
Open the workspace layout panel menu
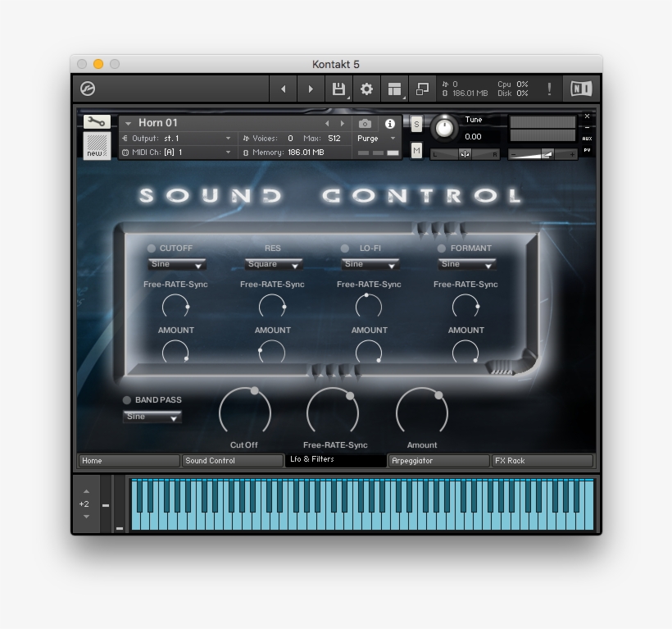coord(394,89)
